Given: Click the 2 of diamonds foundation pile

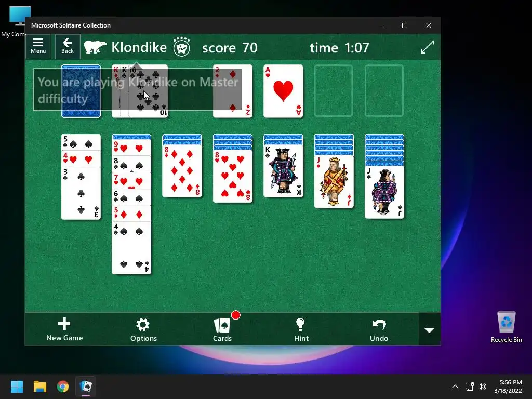Looking at the screenshot, I should (233, 91).
